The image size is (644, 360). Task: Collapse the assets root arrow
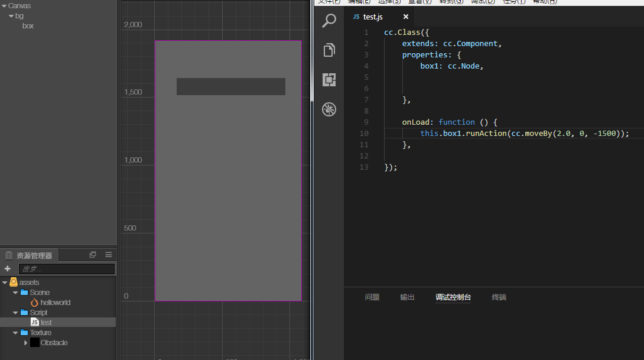[x=5, y=283]
